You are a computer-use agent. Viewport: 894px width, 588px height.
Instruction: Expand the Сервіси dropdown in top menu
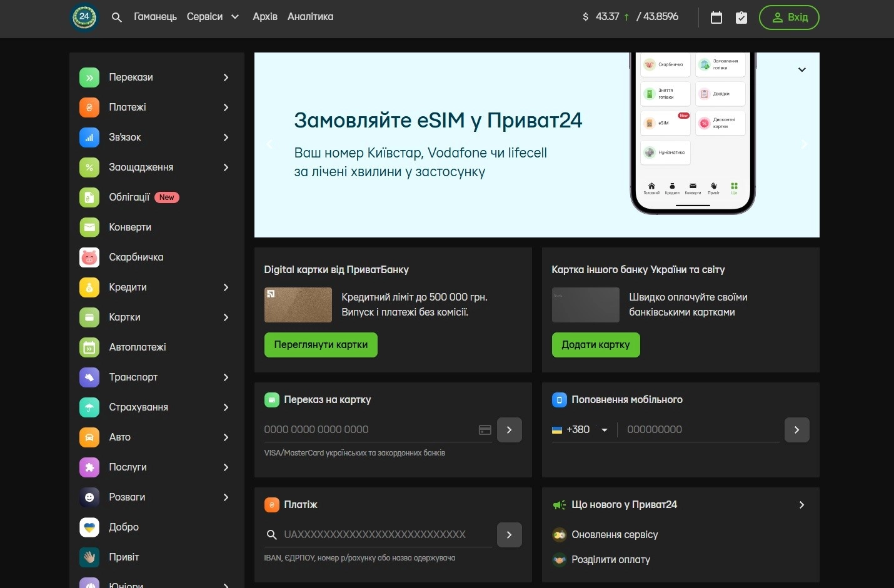[x=213, y=17]
